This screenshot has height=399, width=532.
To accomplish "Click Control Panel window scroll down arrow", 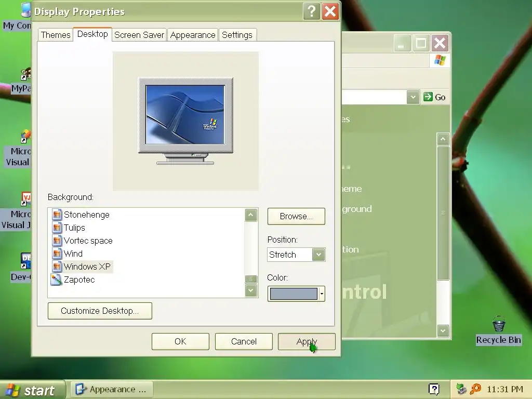I will [x=443, y=330].
